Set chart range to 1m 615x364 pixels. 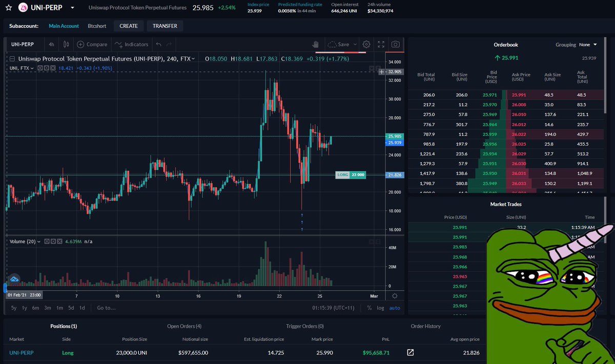pyautogui.click(x=59, y=308)
